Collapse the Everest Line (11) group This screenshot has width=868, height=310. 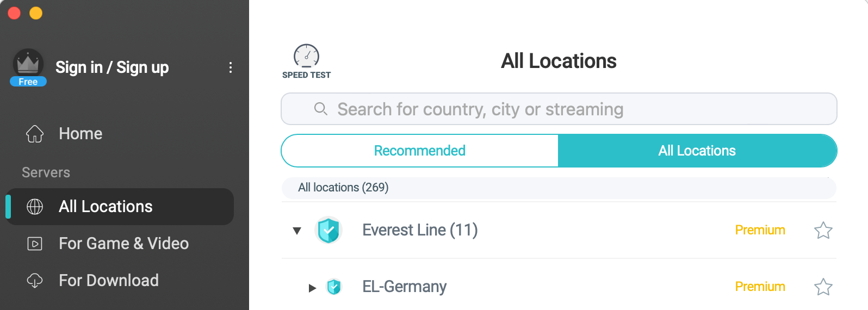pos(297,231)
